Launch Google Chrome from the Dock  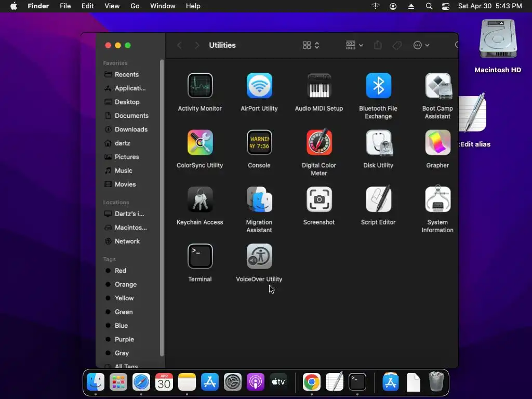(312, 382)
